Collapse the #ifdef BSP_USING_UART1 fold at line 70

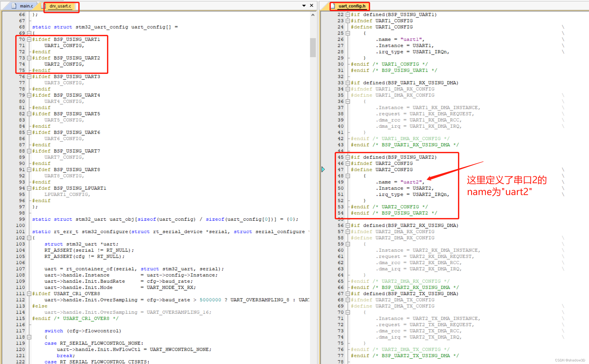click(29, 39)
